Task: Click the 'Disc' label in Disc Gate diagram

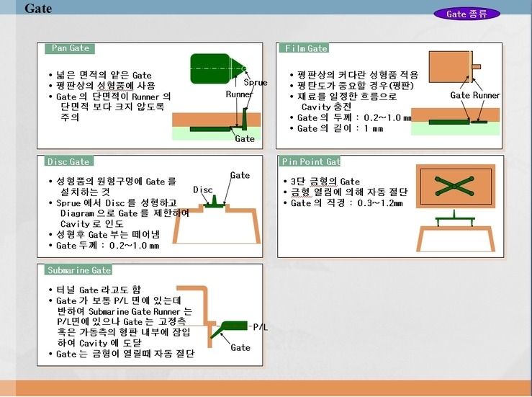Action: [x=203, y=189]
